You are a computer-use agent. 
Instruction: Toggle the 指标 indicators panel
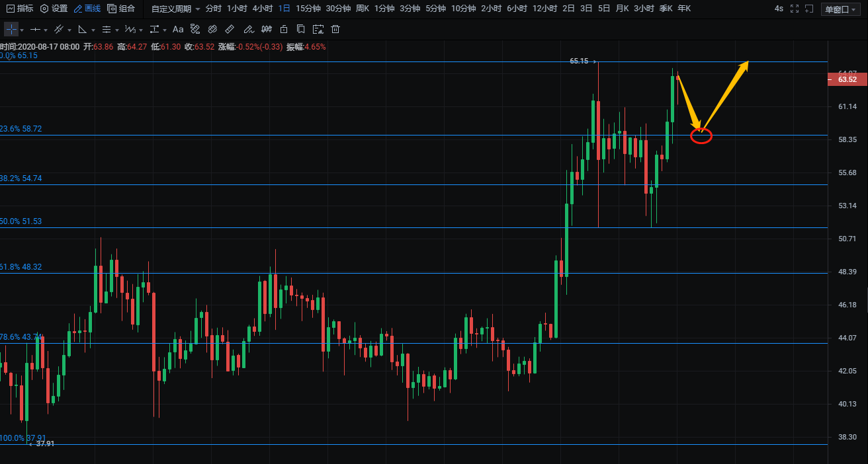coord(20,9)
